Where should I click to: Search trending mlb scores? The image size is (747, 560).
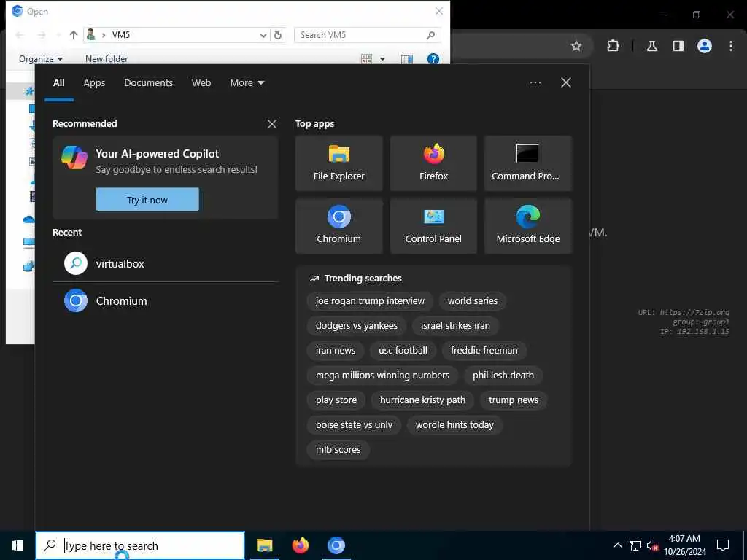(338, 449)
